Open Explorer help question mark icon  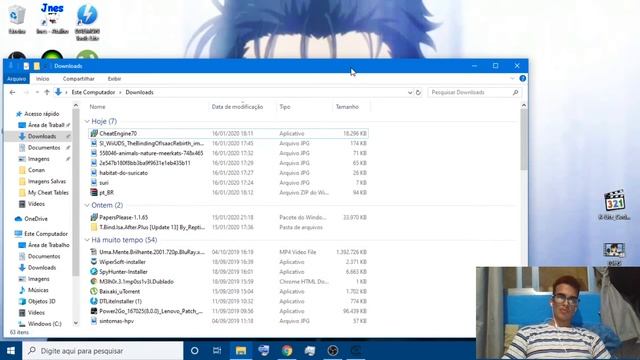[x=522, y=78]
